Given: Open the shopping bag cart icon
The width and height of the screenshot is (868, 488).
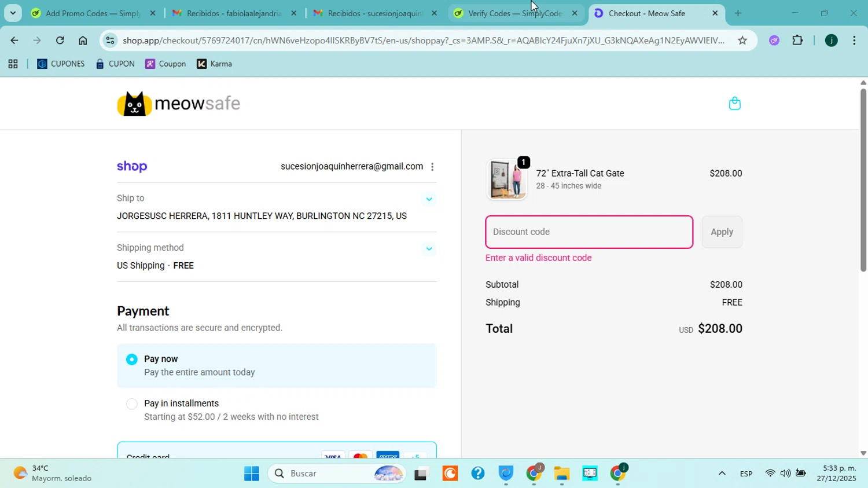Looking at the screenshot, I should point(734,104).
